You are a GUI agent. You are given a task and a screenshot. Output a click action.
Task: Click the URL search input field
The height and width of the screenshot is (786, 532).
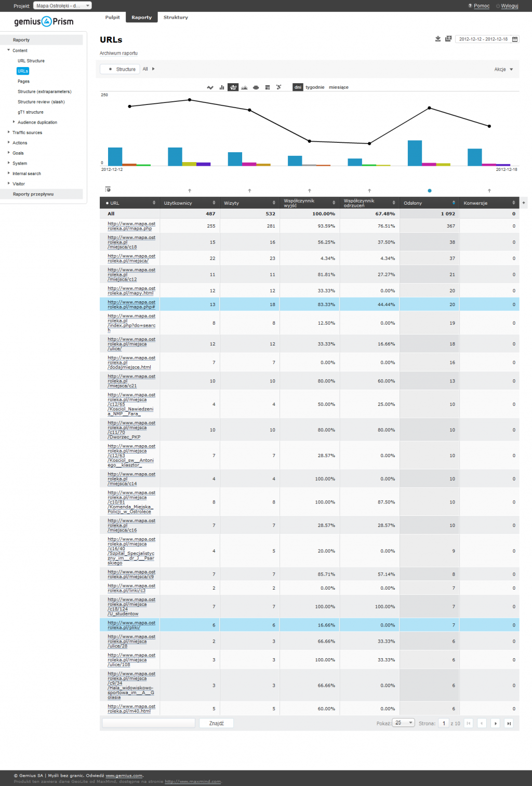(x=149, y=723)
